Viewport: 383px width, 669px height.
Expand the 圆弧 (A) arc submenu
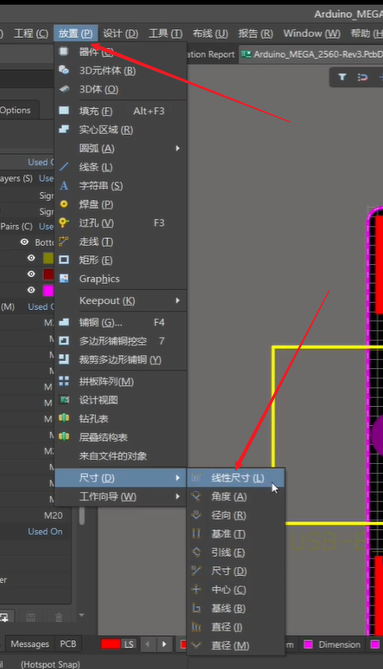point(121,148)
